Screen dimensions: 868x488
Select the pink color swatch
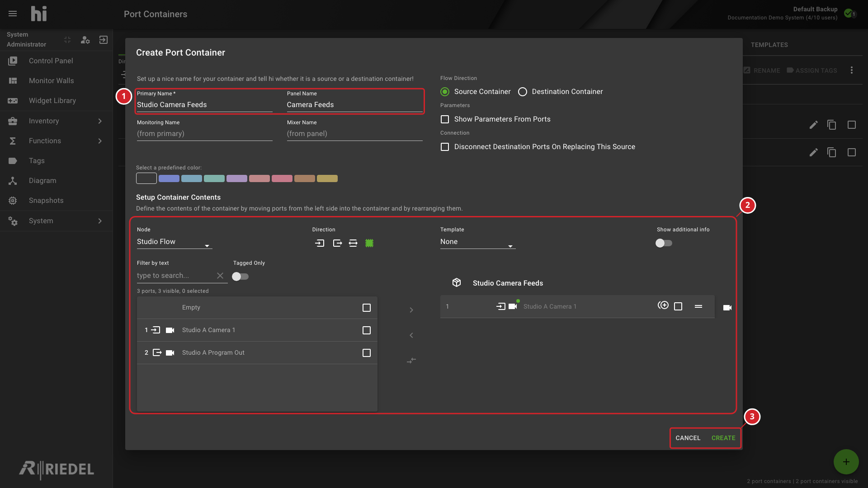[x=282, y=178]
